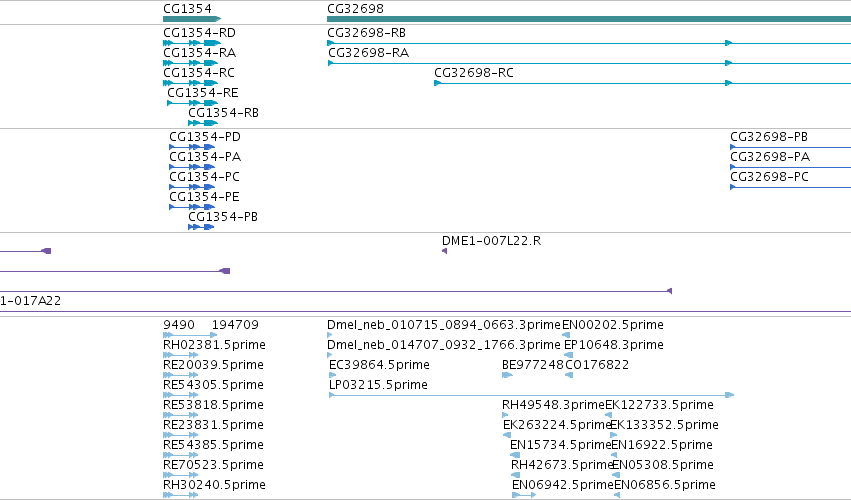Click the DME1-007L22.R arrow marker

pos(444,251)
